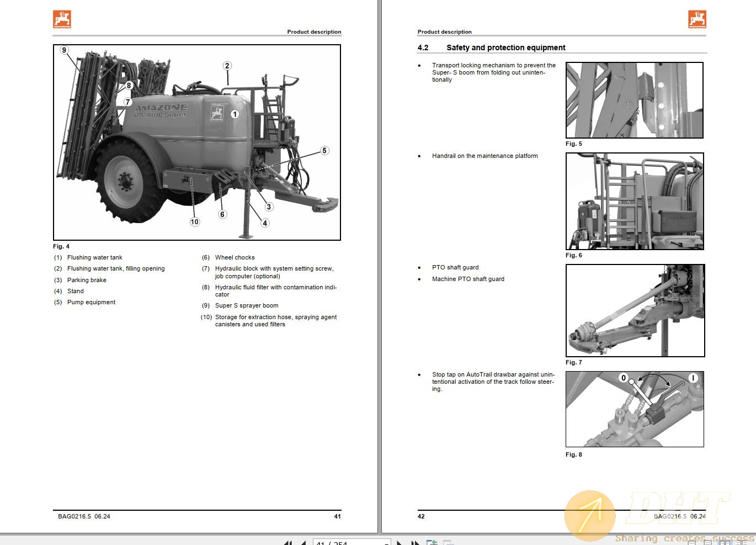Image resolution: width=756 pixels, height=545 pixels.
Task: Click callout number 4 in Fig. 4
Action: 265,223
